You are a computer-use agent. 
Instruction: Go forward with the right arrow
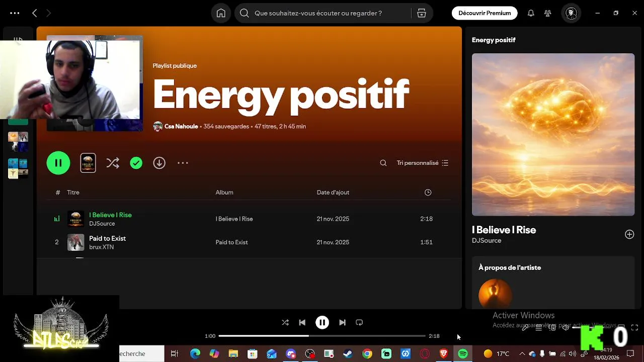(49, 13)
